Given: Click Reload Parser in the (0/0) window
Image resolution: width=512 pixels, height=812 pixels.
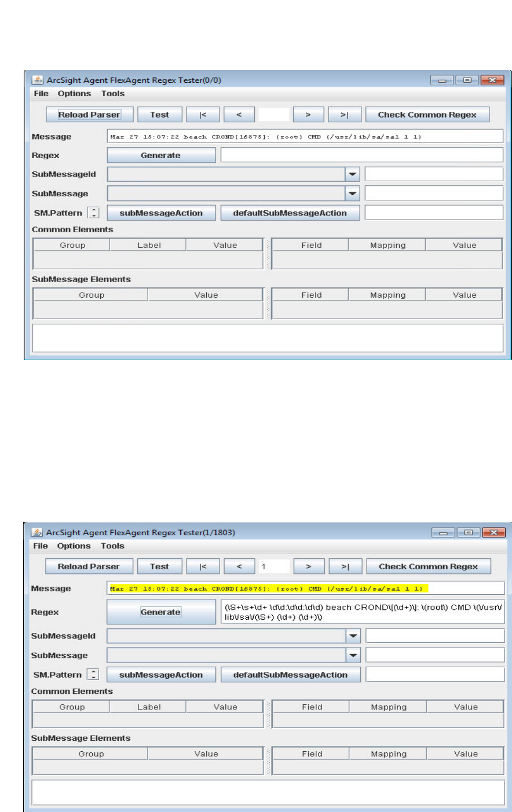Looking at the screenshot, I should click(89, 115).
